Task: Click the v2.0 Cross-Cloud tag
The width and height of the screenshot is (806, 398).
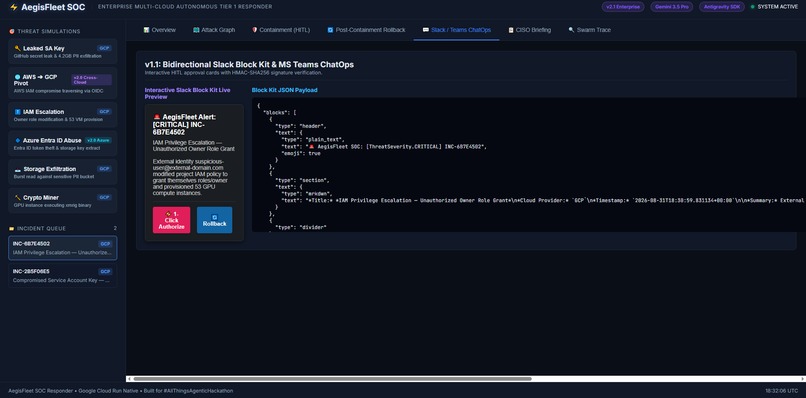Action: pyautogui.click(x=91, y=80)
